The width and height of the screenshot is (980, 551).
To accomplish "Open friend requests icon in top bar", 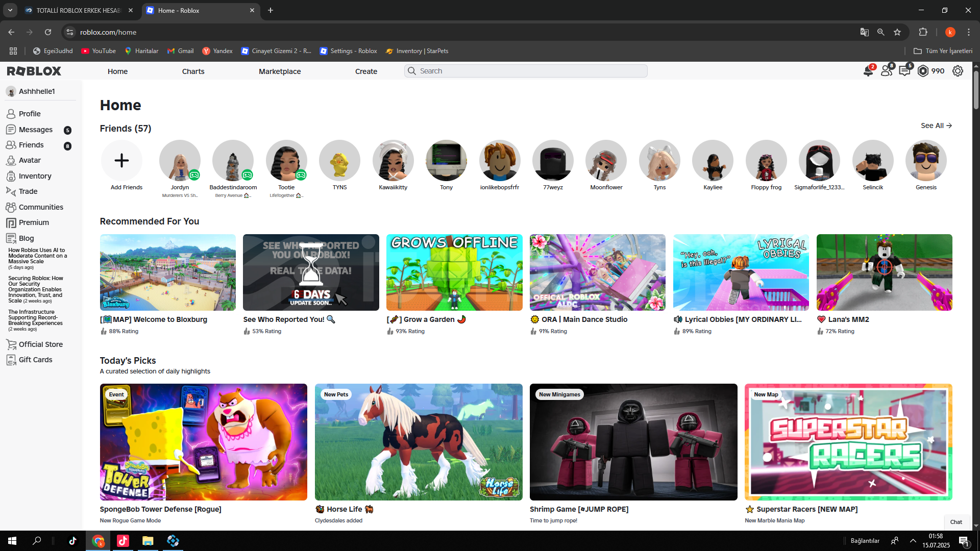I will point(887,71).
